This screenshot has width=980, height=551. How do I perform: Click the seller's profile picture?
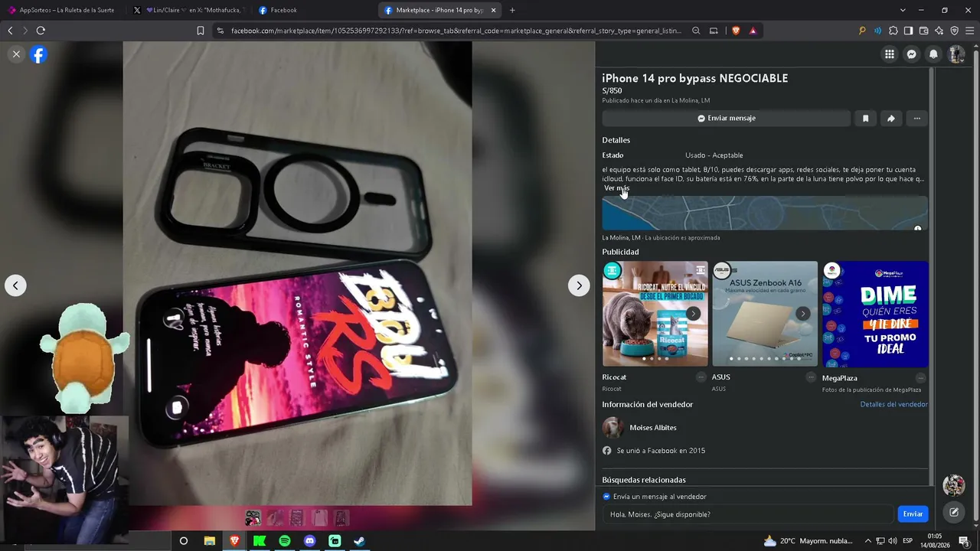click(613, 428)
